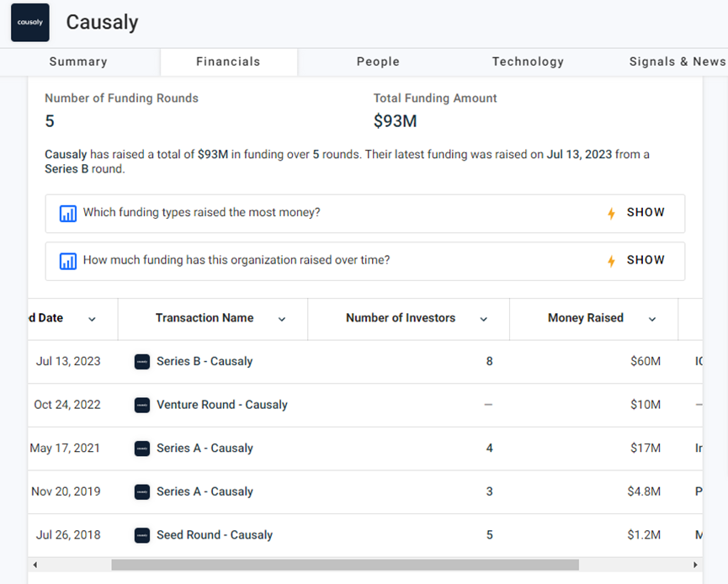Click chart icon beside funding types question

click(x=68, y=214)
